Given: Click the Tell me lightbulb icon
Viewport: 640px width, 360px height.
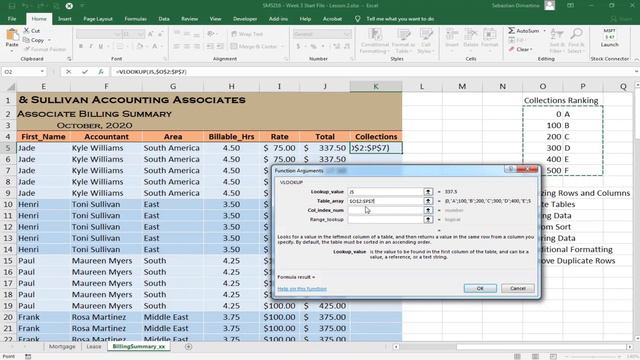Looking at the screenshot, I should [x=358, y=19].
